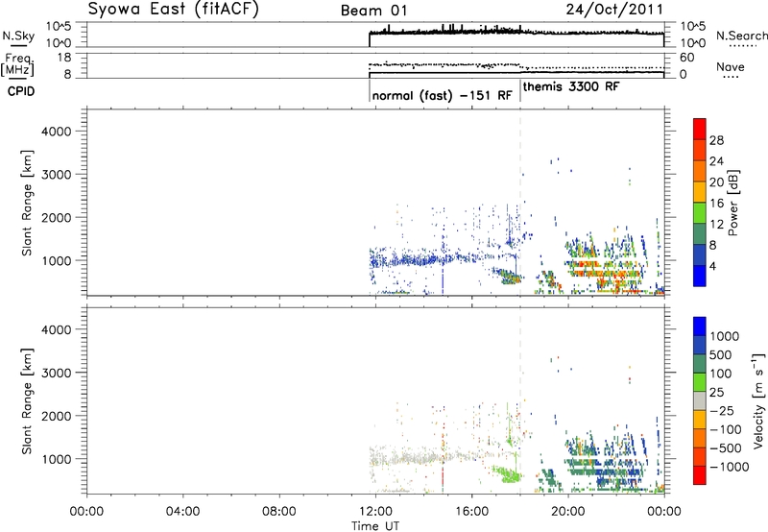Click the '60' tick on the Nave axis
The width and height of the screenshot is (768, 532).
tap(687, 58)
